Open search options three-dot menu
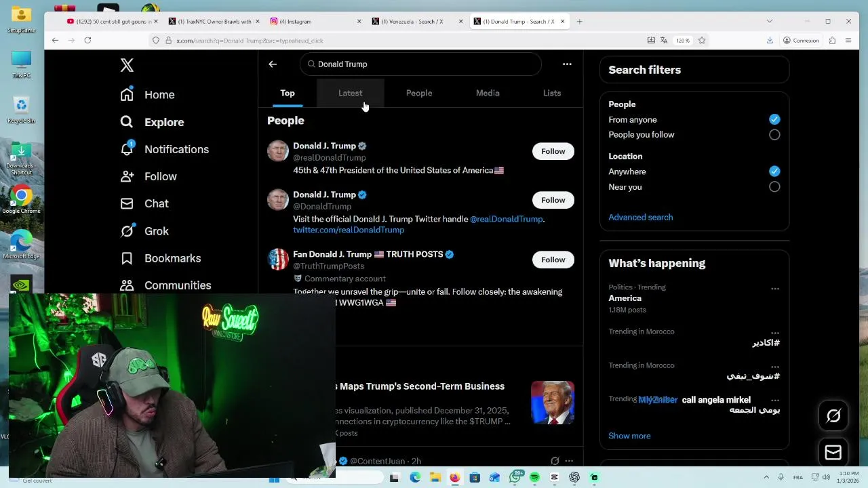This screenshot has width=868, height=488. point(567,64)
